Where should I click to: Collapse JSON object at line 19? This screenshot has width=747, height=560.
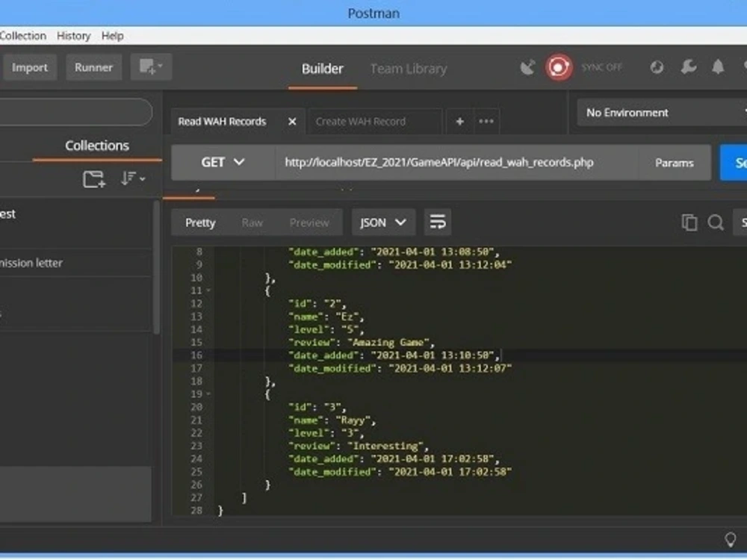tap(208, 394)
